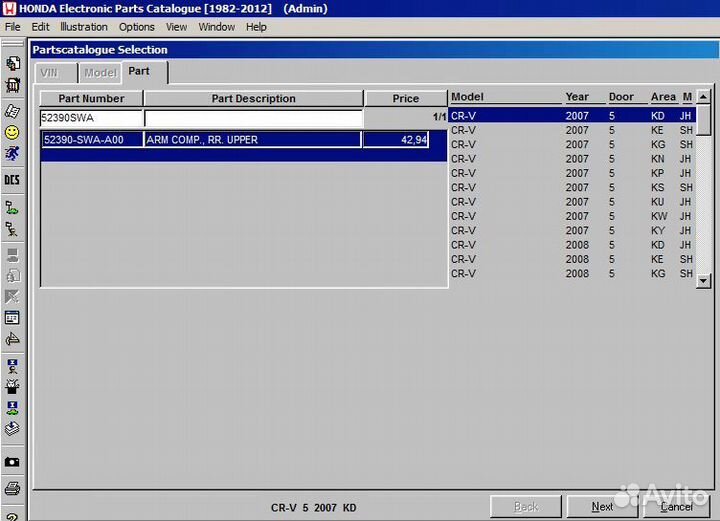Viewport: 720px width, 521px height.
Task: Switch to the VIN tab
Action: 48,73
